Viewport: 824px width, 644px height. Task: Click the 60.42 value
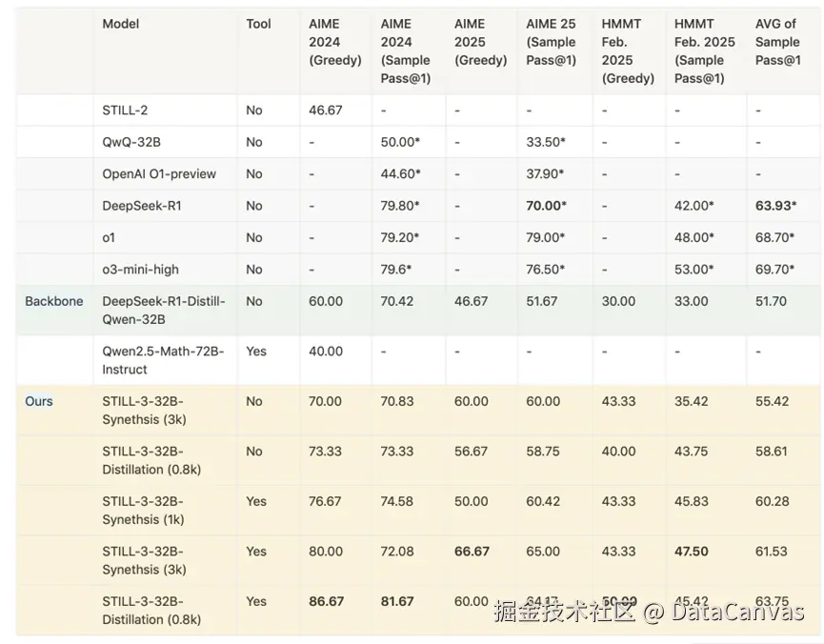(543, 501)
